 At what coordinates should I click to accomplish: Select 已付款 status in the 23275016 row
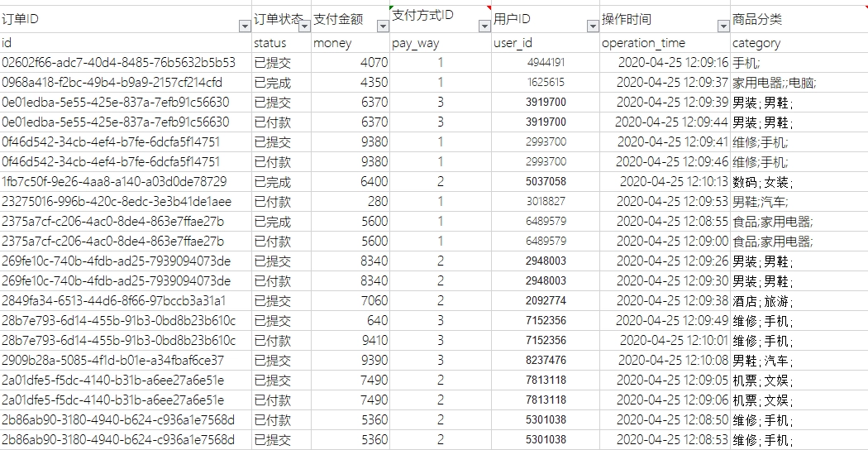(x=282, y=202)
